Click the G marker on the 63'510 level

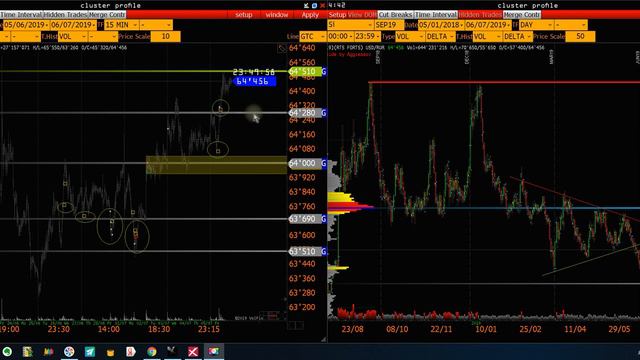click(x=324, y=251)
